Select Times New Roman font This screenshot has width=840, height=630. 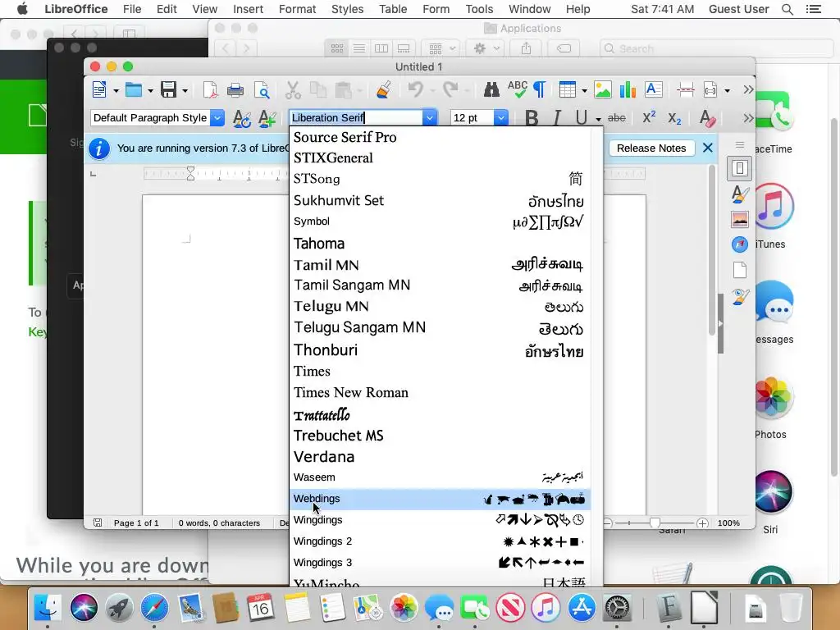pos(440,393)
